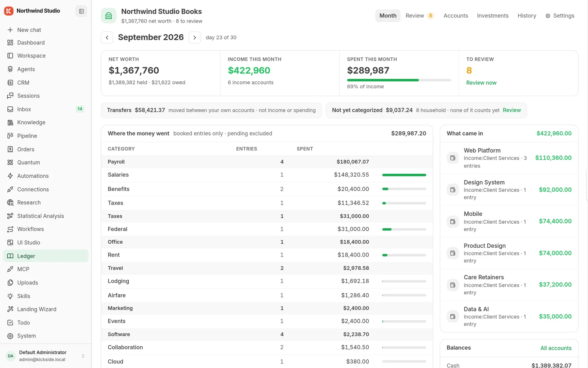Go to next month with right chevron

[x=195, y=38]
